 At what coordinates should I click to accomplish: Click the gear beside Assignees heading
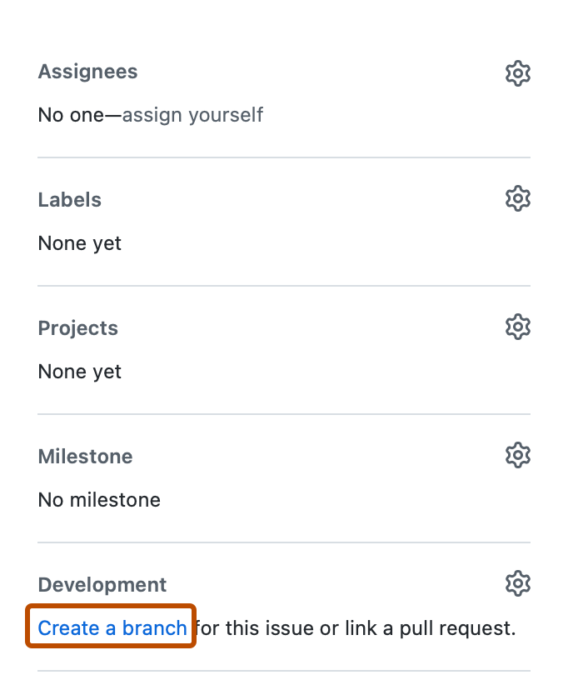click(517, 72)
